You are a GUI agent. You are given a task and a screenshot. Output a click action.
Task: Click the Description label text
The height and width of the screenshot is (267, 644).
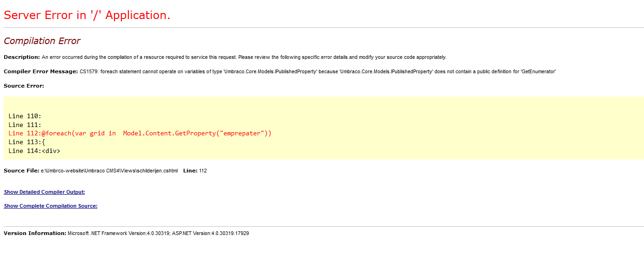pos(22,57)
